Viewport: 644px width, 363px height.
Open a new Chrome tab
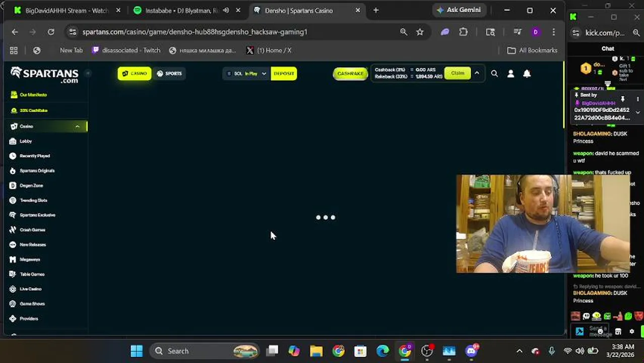[376, 10]
